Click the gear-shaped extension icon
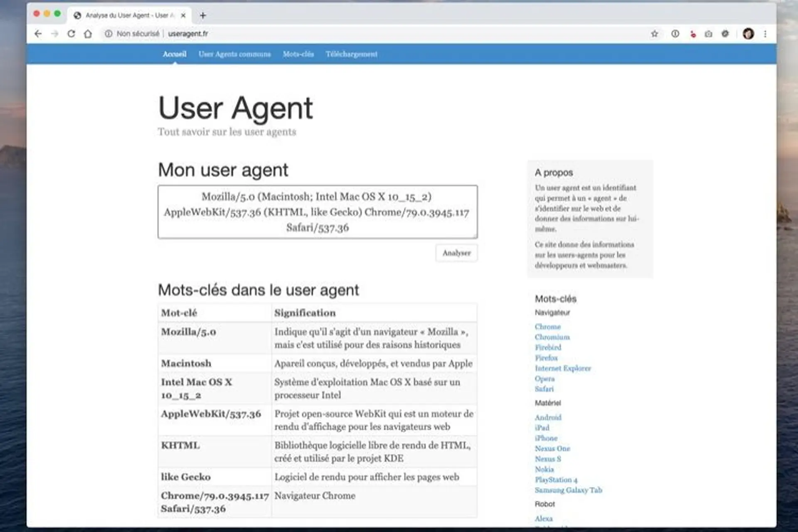The height and width of the screenshot is (532, 798). coord(725,34)
